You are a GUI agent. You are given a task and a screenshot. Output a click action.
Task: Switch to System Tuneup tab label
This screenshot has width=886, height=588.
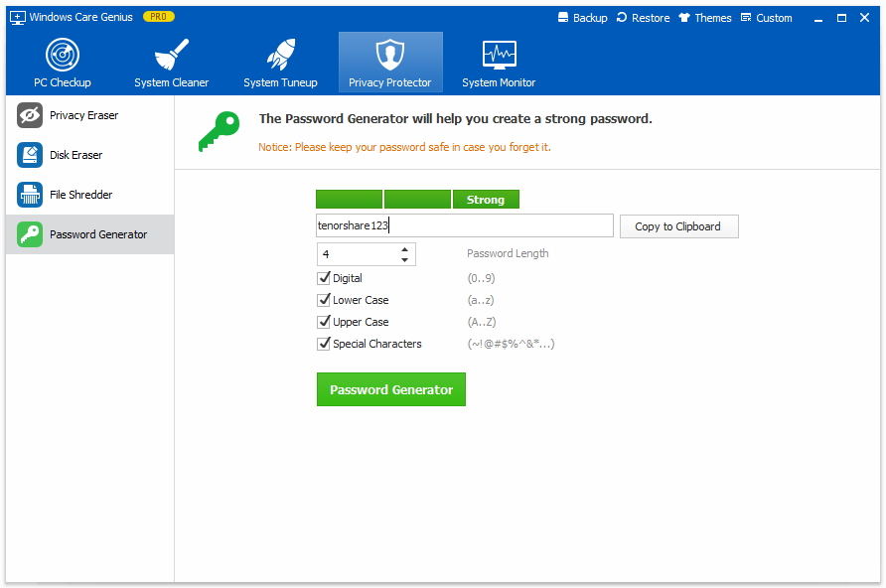pyautogui.click(x=280, y=82)
